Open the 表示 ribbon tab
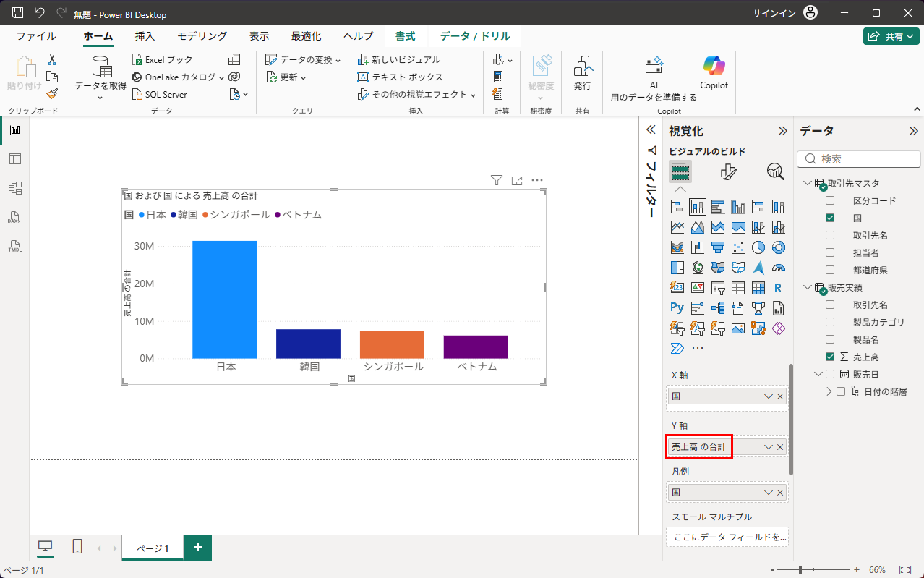The image size is (924, 578). click(x=260, y=36)
